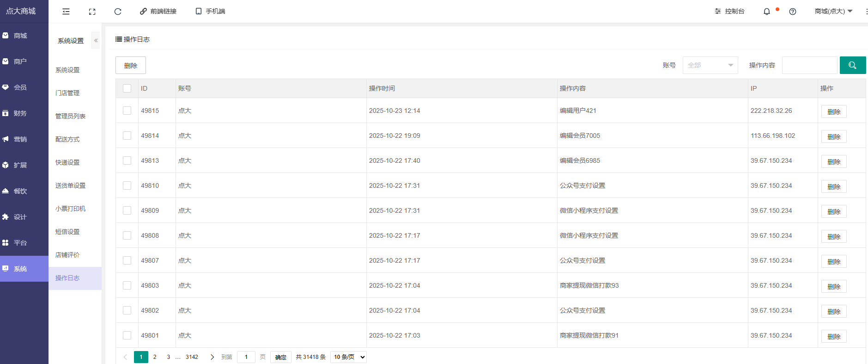This screenshot has width=868, height=364.
Task: Click the green search button
Action: 853,65
